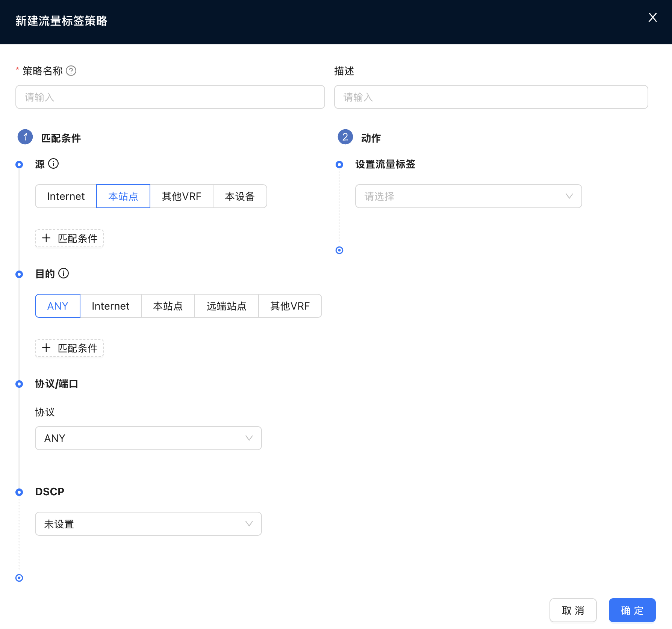
Task: Open the 协议 dropdown showing ANY
Action: pos(148,438)
